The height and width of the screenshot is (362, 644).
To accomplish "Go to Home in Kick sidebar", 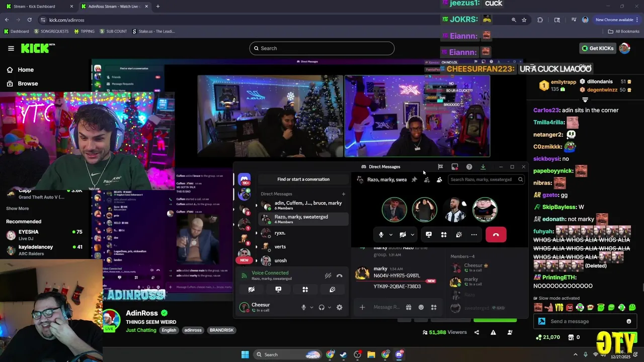I will pos(20,70).
